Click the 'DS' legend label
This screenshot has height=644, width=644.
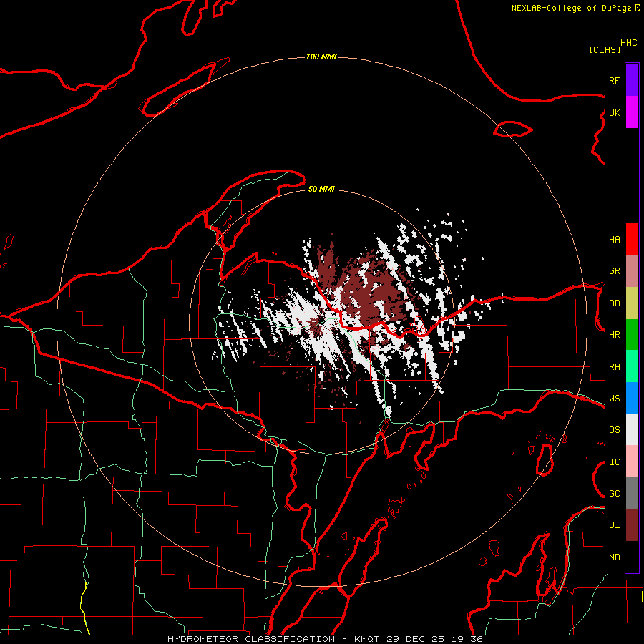coord(614,430)
